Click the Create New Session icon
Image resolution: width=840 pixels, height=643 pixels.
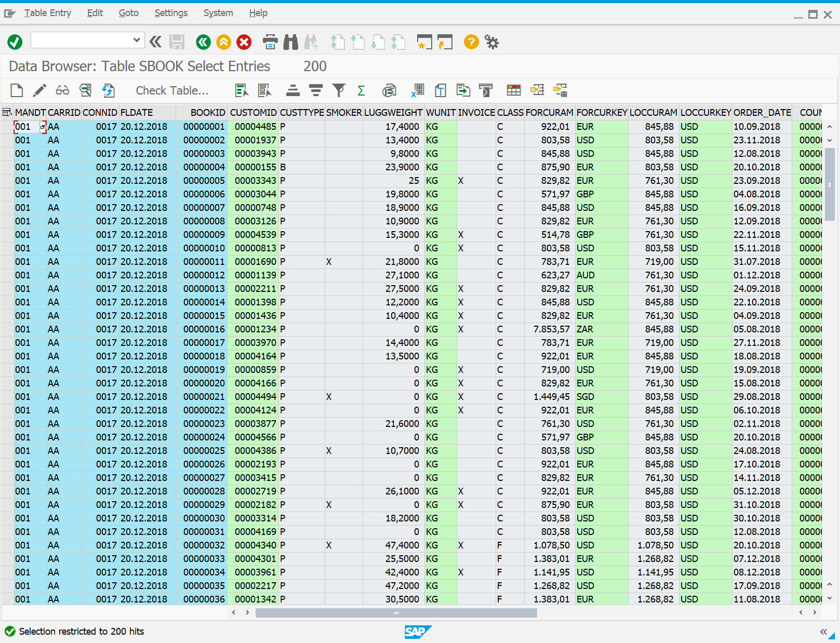pos(424,42)
